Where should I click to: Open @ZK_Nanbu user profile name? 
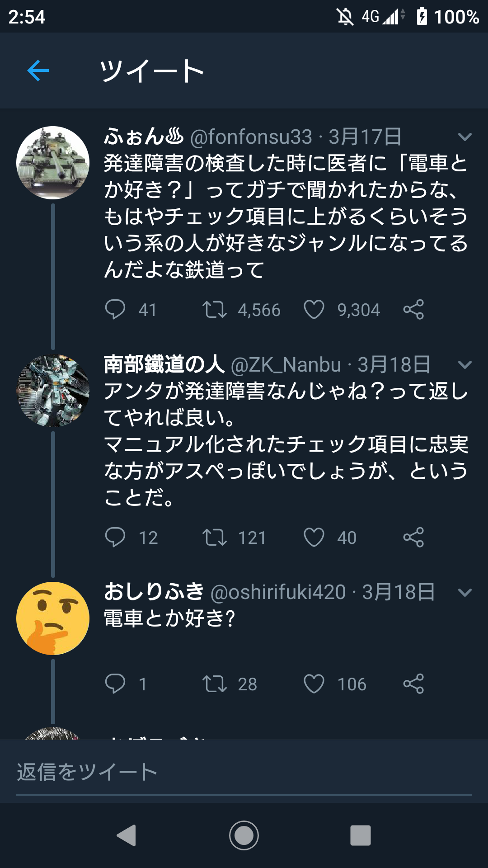coord(164,364)
